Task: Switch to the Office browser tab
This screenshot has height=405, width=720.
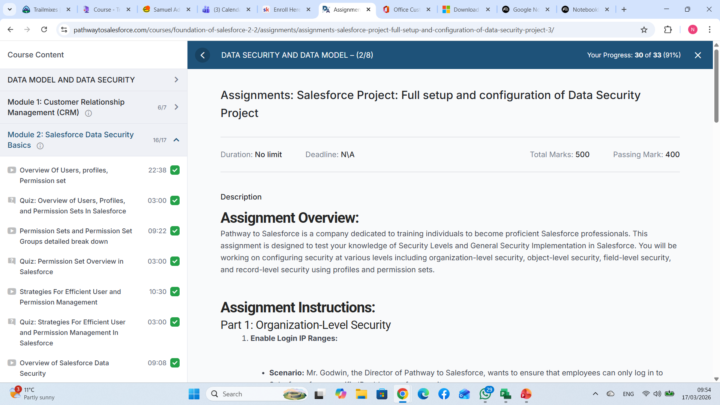Action: (406, 9)
